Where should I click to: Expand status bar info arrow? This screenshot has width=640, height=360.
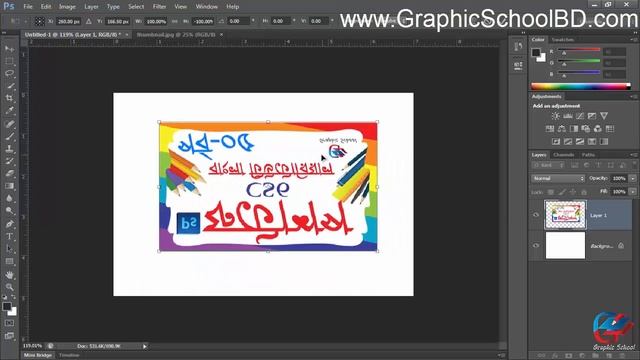tap(144, 346)
